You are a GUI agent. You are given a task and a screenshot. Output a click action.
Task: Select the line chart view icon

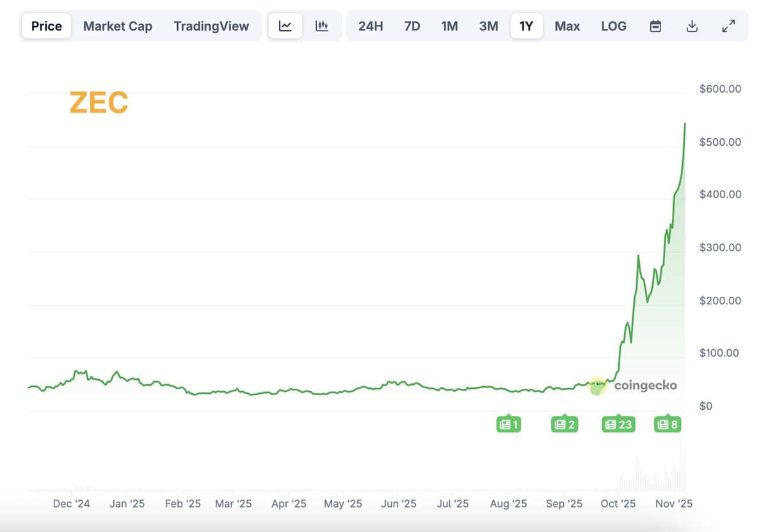285,26
